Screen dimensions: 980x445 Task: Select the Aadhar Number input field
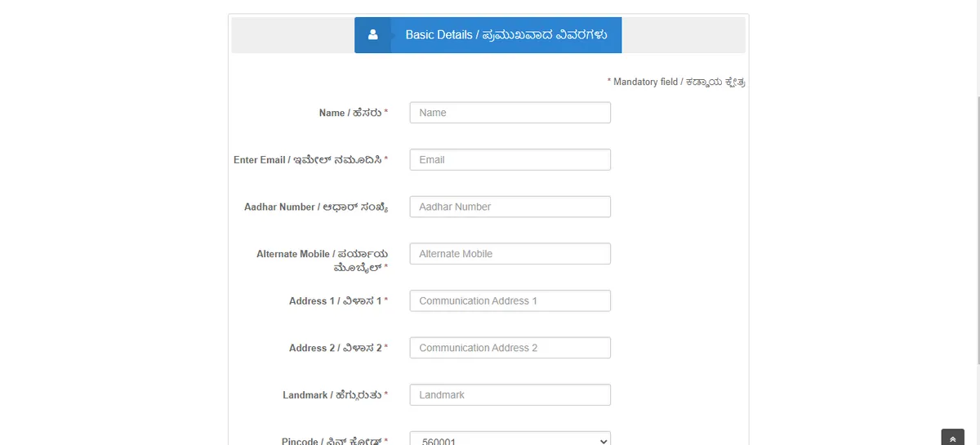point(510,207)
